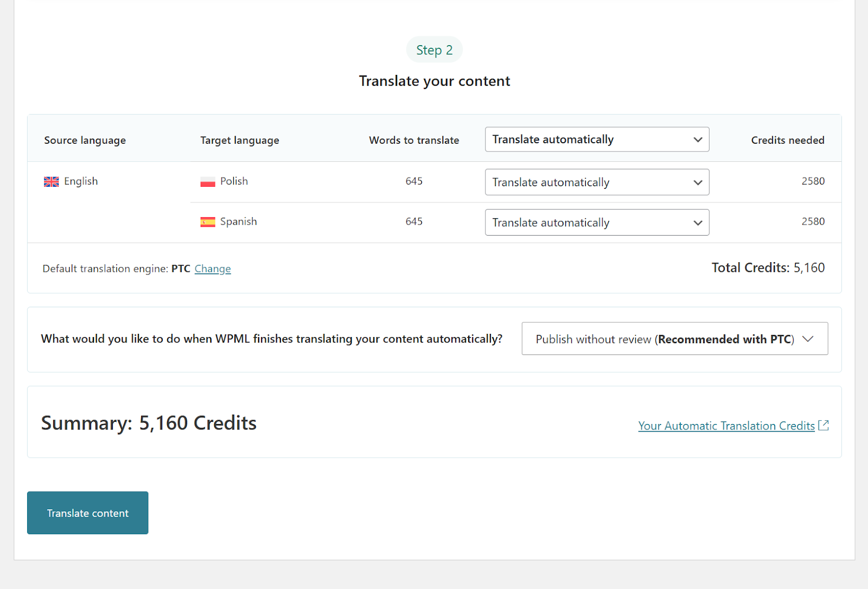Click the Polish target language label
This screenshot has height=589, width=868.
234,181
